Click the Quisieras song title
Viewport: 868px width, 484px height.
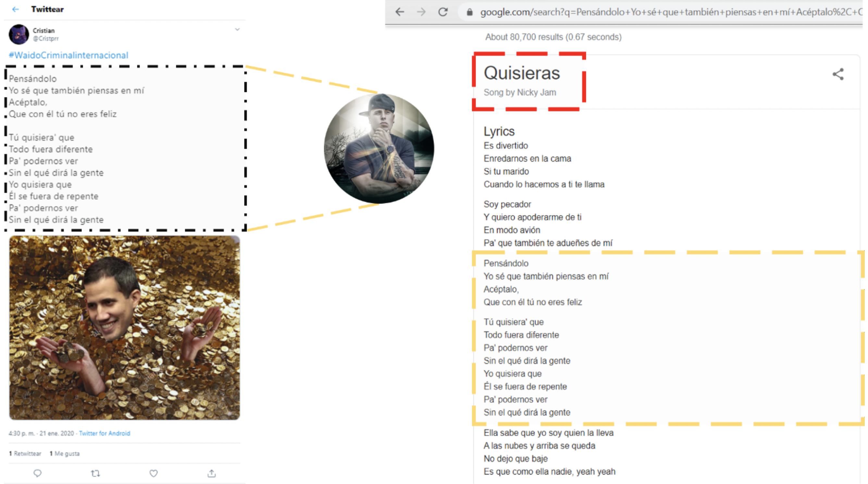point(522,73)
